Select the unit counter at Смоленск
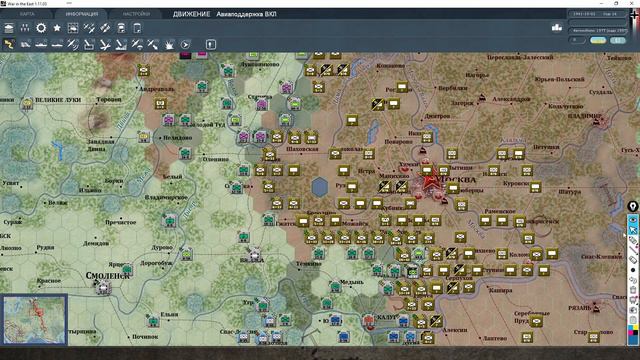This screenshot has width=640, height=360. (102, 287)
